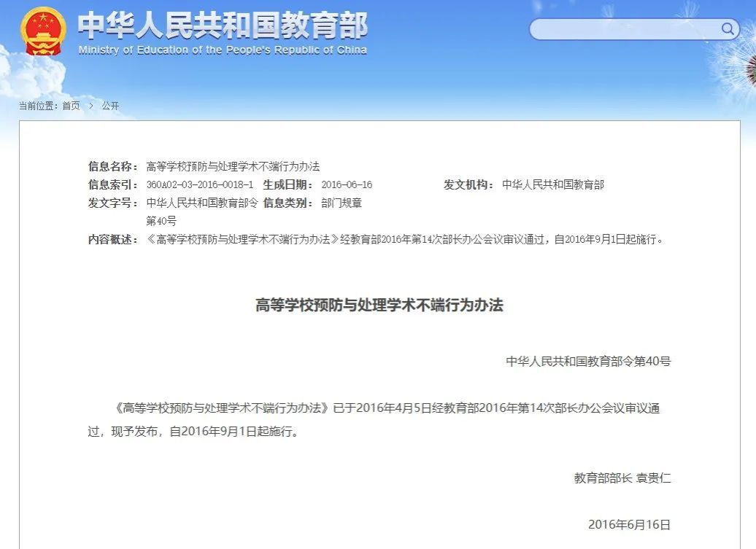The width and height of the screenshot is (756, 549).
Task: Click the search magnifier icon
Action: pyautogui.click(x=728, y=29)
